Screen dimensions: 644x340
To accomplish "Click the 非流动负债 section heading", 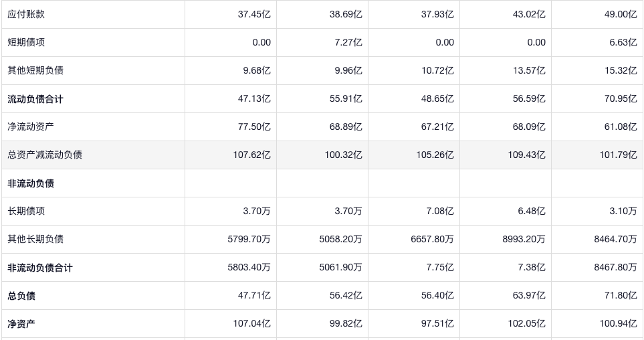I will coord(31,183).
